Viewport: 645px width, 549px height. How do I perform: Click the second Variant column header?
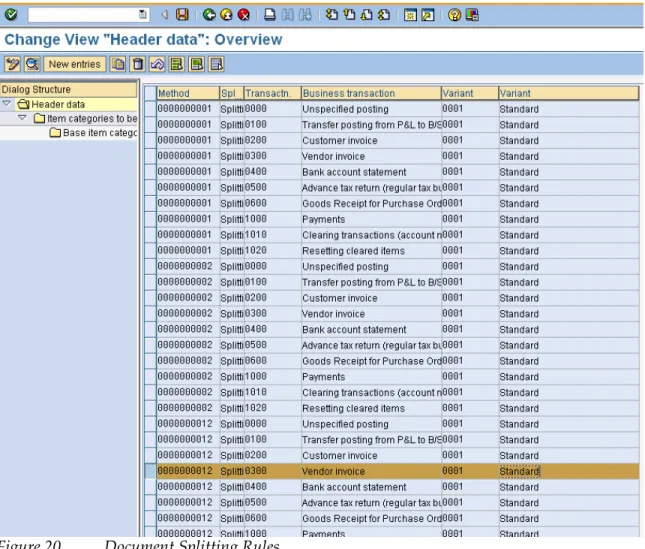tap(569, 93)
